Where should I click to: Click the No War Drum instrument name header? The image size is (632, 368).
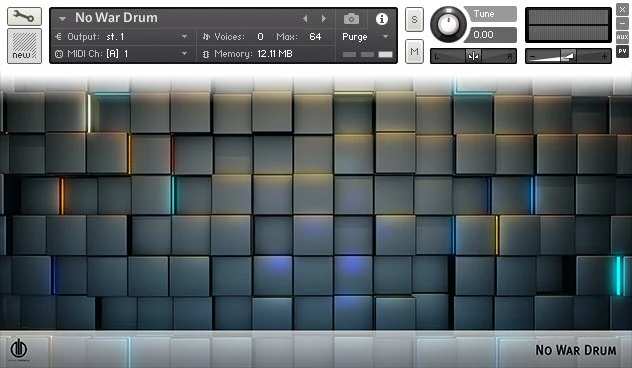pos(116,18)
